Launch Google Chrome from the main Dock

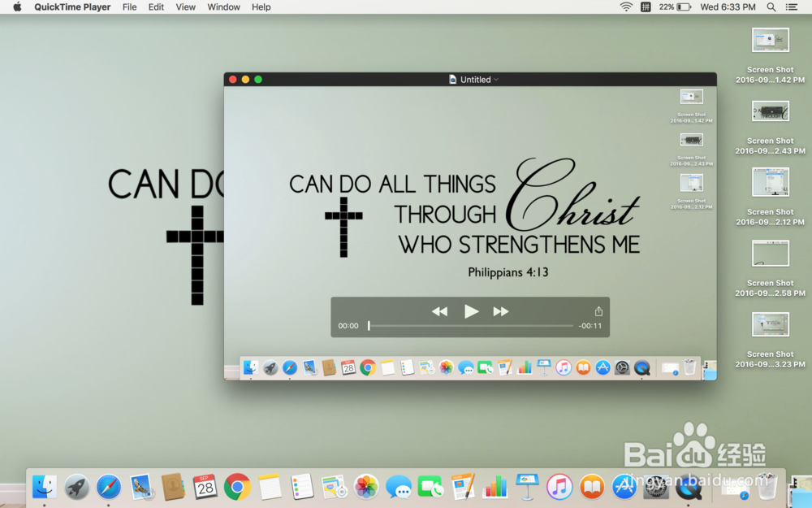pyautogui.click(x=237, y=487)
